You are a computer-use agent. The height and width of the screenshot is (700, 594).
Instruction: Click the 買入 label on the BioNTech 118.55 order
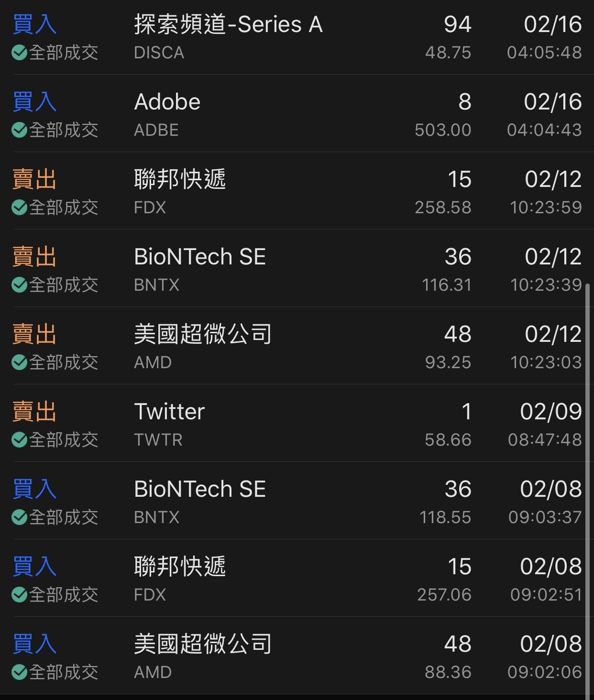[34, 489]
